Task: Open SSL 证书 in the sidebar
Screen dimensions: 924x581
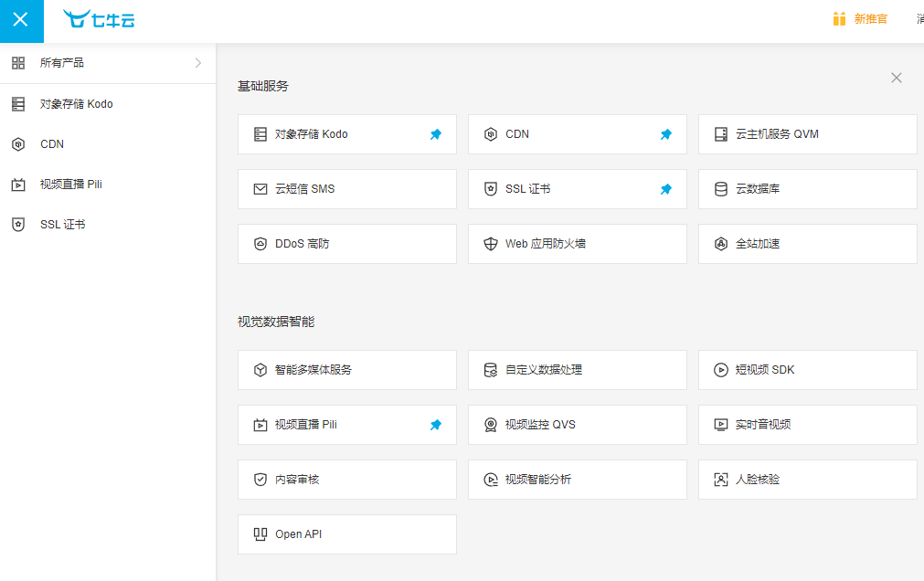Action: point(108,224)
